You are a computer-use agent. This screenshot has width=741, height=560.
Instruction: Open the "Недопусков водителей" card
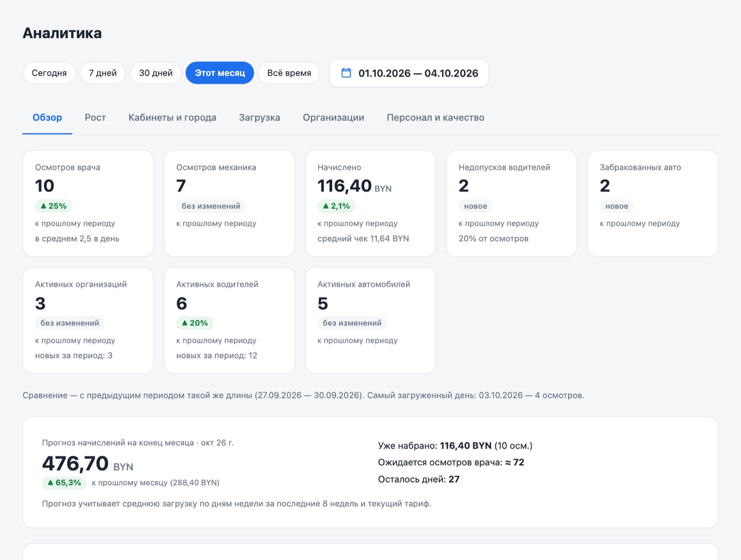[x=511, y=203]
